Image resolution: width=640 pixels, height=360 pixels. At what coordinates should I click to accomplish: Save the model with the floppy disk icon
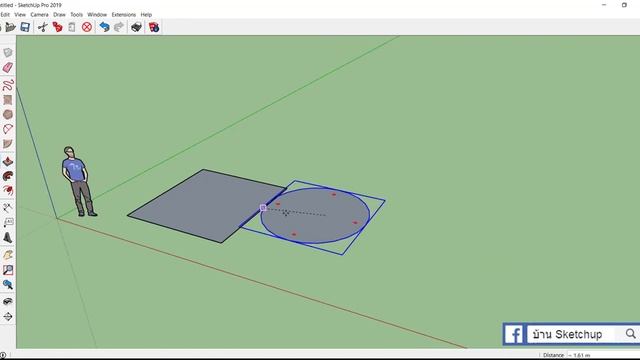[x=25, y=27]
